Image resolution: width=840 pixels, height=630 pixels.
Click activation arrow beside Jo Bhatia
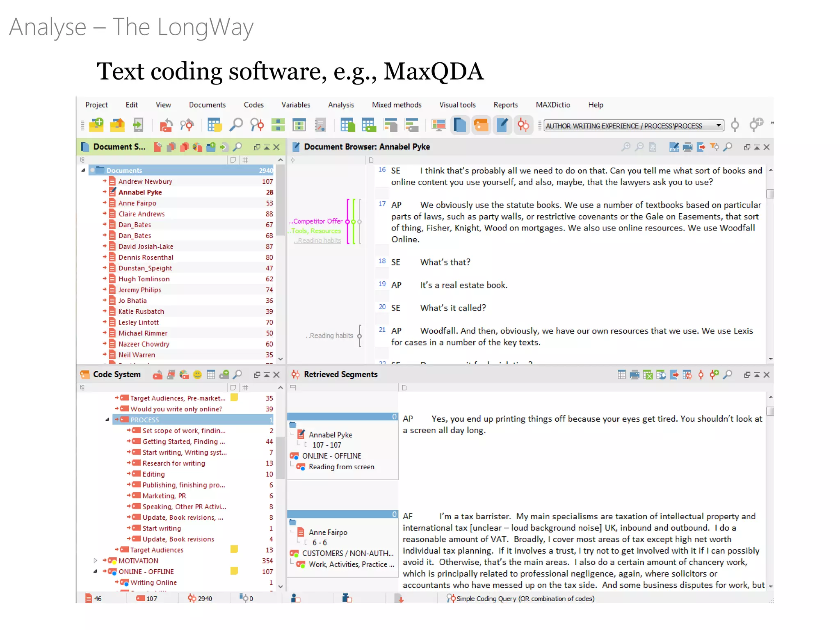[x=105, y=300]
